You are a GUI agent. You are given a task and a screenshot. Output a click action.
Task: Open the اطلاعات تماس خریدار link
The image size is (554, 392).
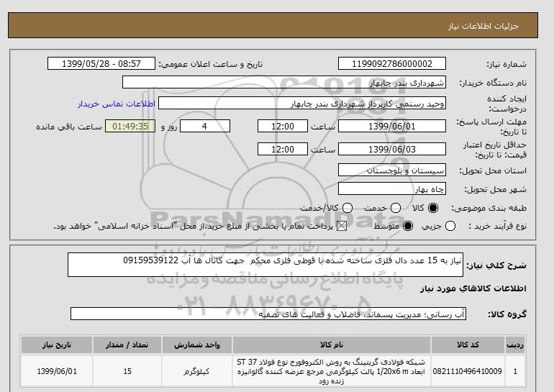click(117, 104)
